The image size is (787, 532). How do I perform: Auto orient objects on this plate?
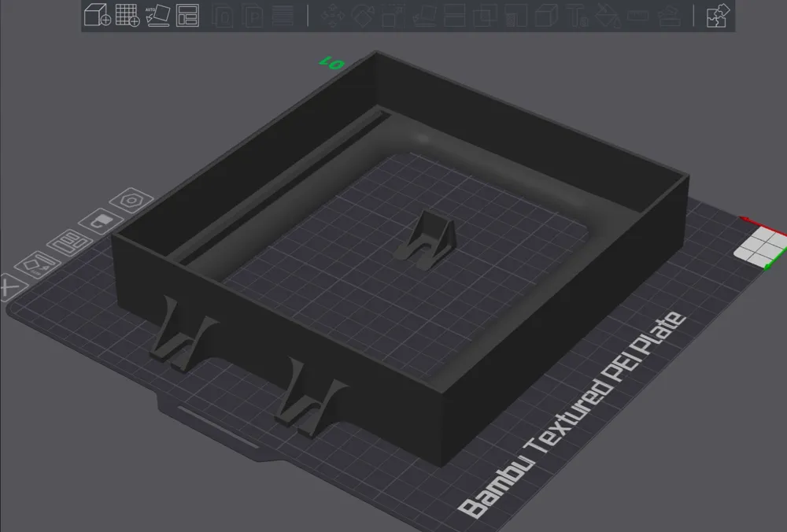click(37, 264)
